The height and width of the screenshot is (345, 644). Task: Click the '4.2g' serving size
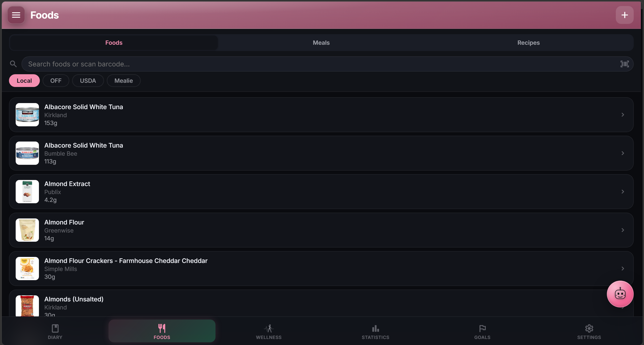51,200
